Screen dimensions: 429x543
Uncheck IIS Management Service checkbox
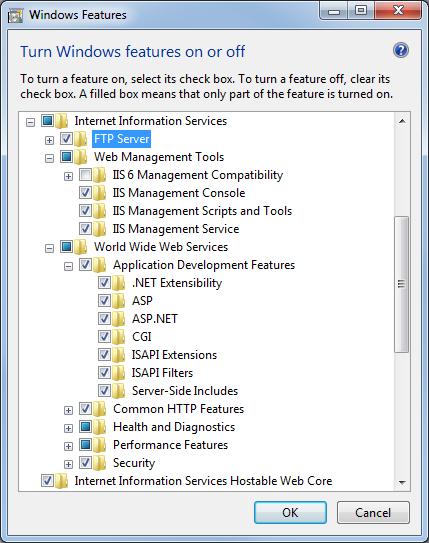(x=85, y=229)
